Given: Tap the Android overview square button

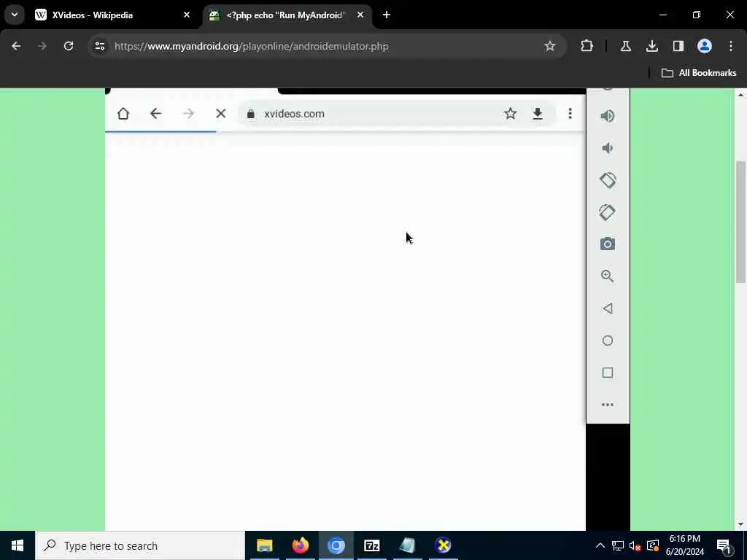Looking at the screenshot, I should (608, 373).
